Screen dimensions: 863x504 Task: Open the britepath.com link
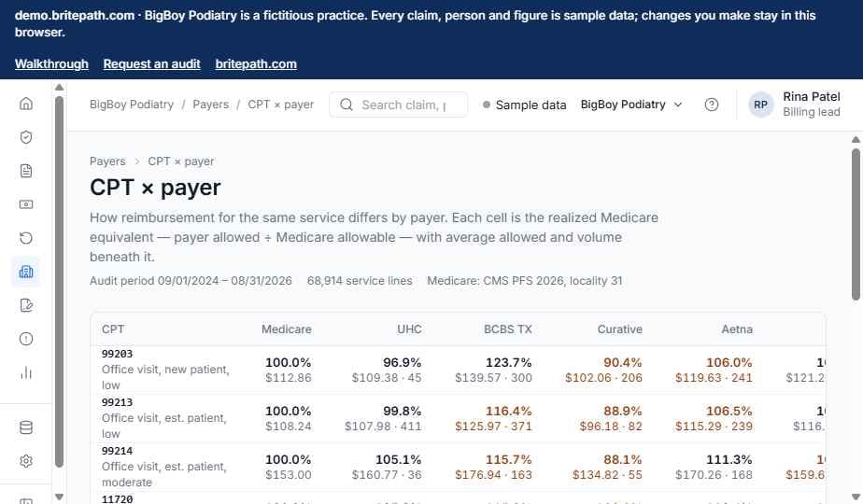[256, 63]
